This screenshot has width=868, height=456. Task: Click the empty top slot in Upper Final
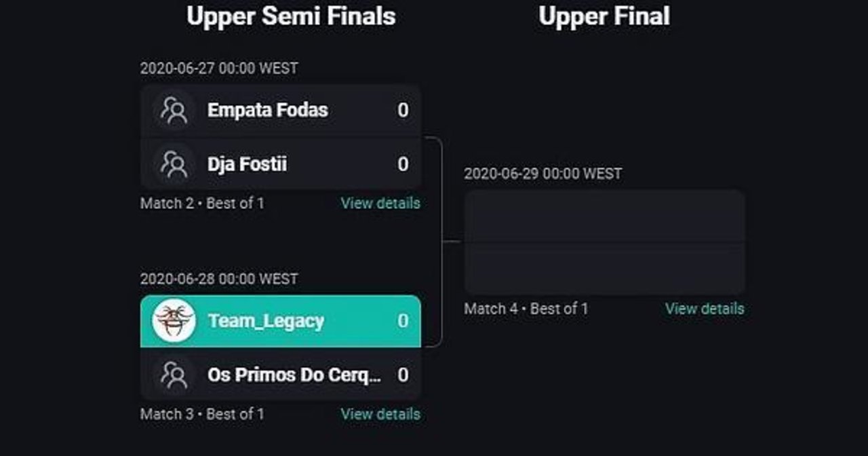(604, 216)
